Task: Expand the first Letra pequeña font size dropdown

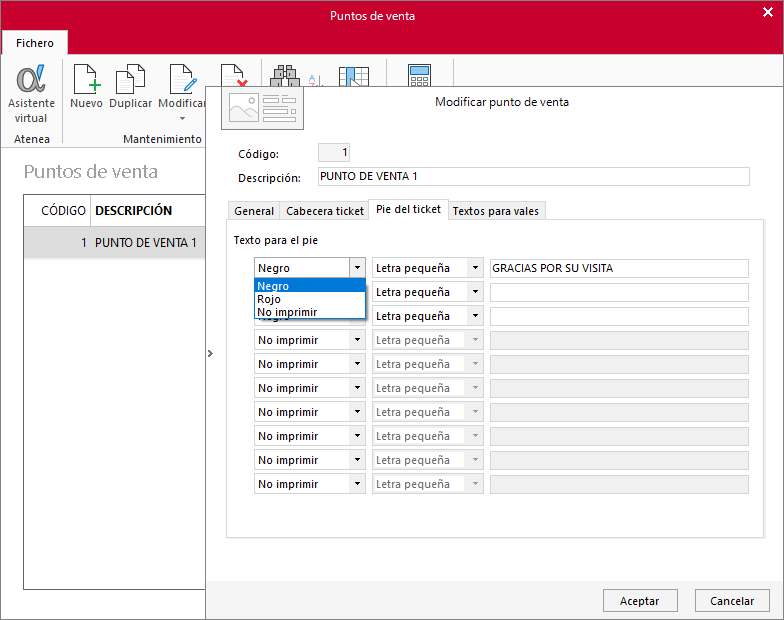Action: [475, 268]
